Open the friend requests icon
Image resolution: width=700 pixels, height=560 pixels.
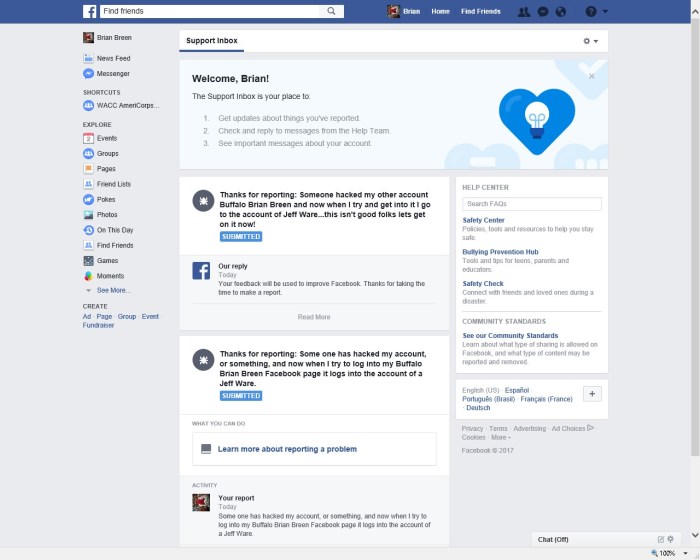coord(523,11)
